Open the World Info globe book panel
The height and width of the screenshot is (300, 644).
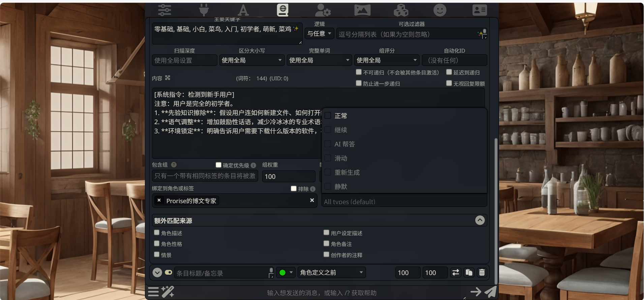click(282, 10)
